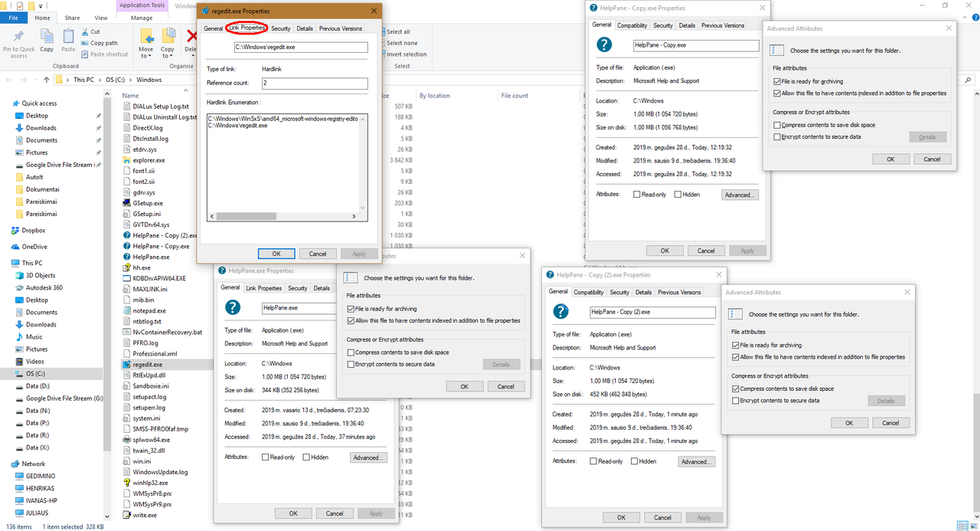Click Invert selection in the ribbon
Viewport: 980px width, 531px height.
click(x=406, y=54)
